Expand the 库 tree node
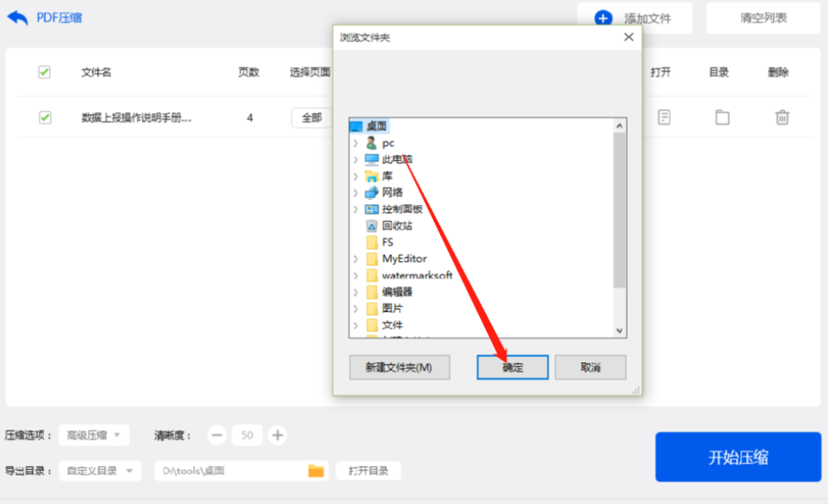828x504 pixels. [356, 176]
